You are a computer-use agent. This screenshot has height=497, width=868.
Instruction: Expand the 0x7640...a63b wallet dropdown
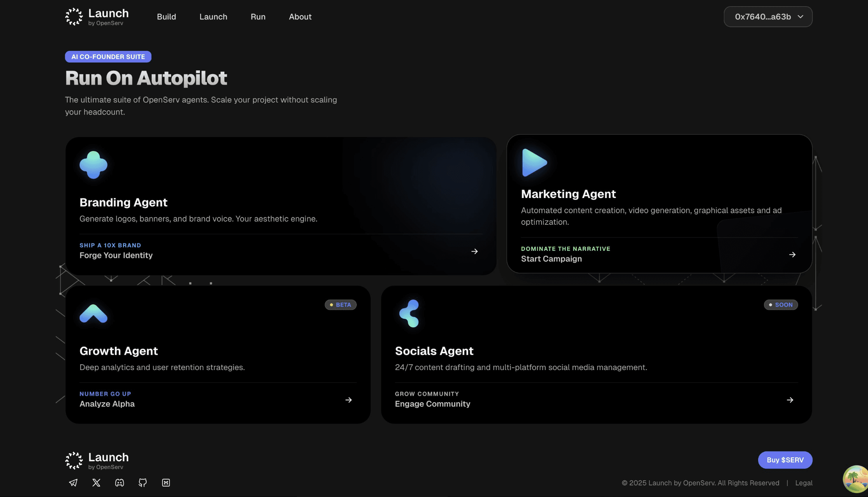pyautogui.click(x=768, y=17)
